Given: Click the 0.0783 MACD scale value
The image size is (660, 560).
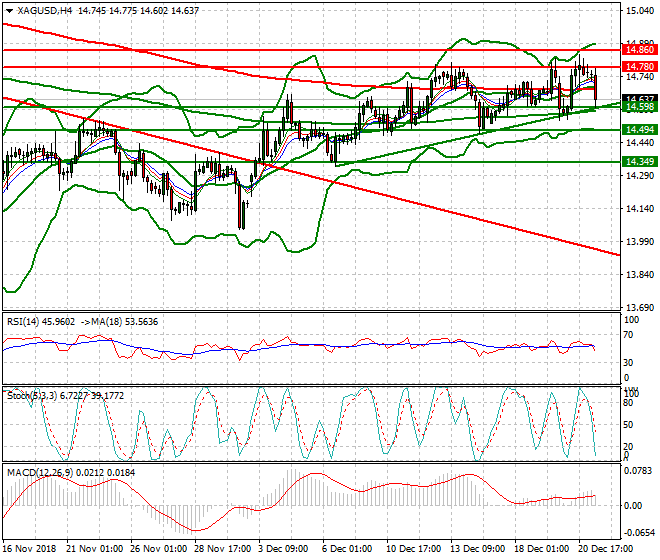Looking at the screenshot, I should 639,471.
